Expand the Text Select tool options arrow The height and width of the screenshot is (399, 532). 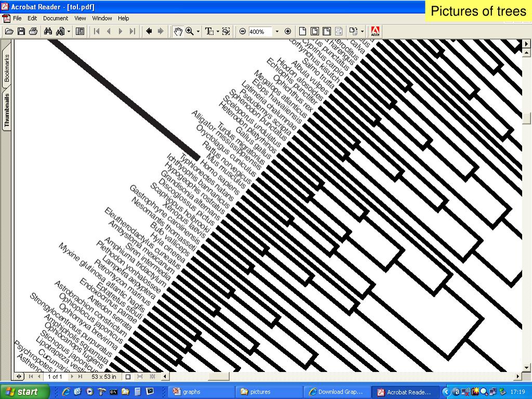coord(218,32)
